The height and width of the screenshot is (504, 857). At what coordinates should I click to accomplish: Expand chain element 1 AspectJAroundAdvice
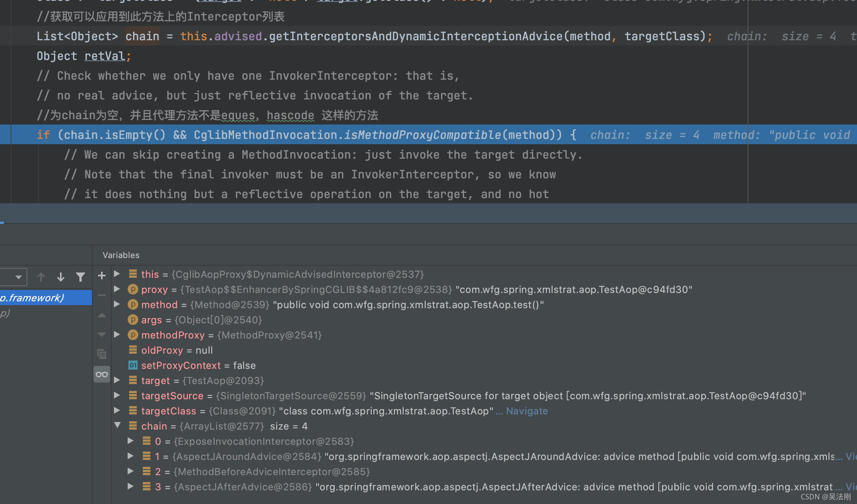click(130, 456)
